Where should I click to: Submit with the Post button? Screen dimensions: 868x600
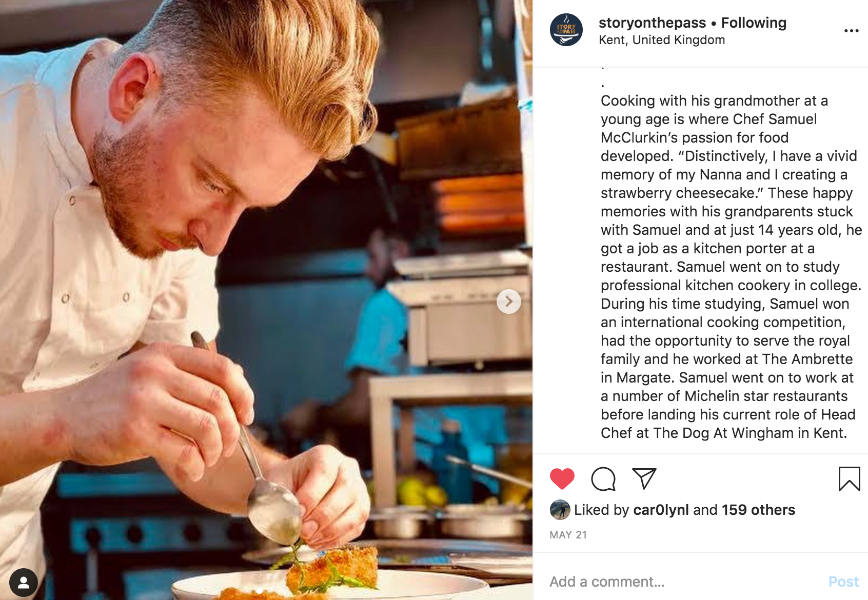point(843,582)
